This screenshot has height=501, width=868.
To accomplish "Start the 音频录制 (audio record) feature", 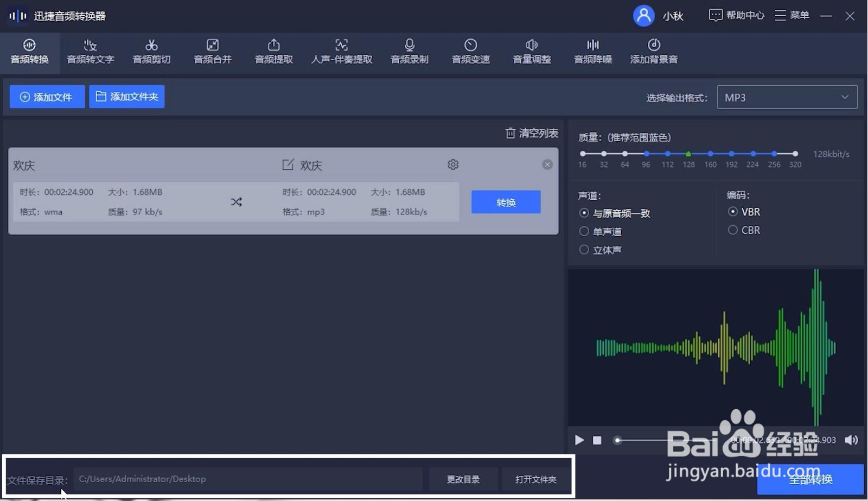I will tap(409, 52).
